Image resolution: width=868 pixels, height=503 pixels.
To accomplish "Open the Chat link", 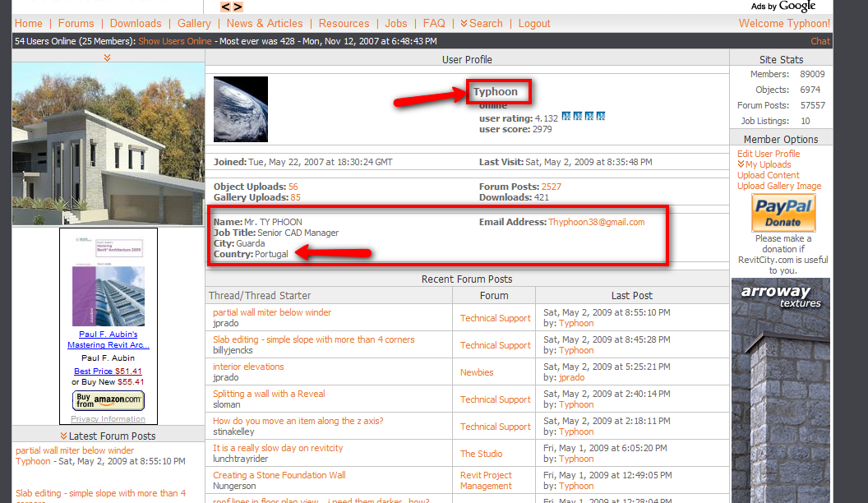I will [820, 41].
